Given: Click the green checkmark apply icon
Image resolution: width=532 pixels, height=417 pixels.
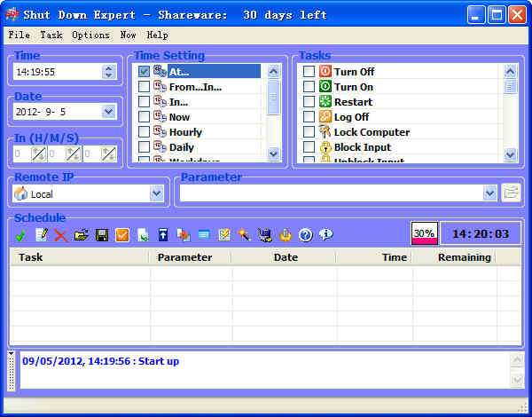Looking at the screenshot, I should pos(20,235).
